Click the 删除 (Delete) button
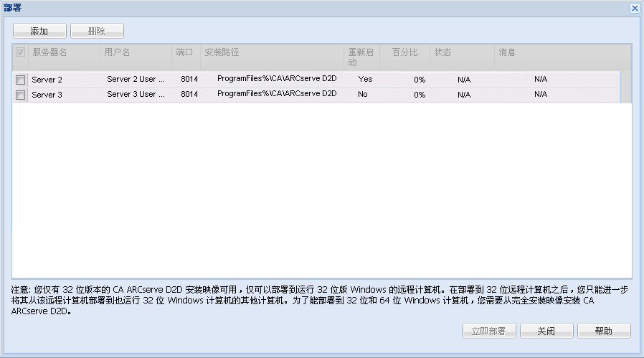This screenshot has width=644, height=358. (97, 32)
